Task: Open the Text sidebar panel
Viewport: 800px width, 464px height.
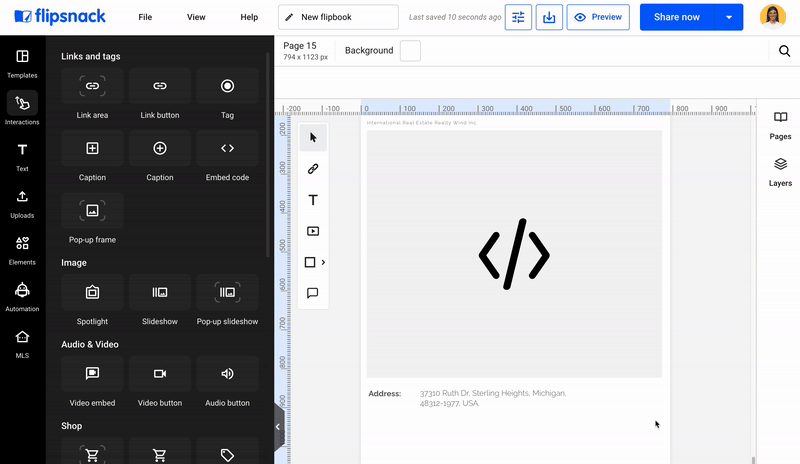Action: 22,157
